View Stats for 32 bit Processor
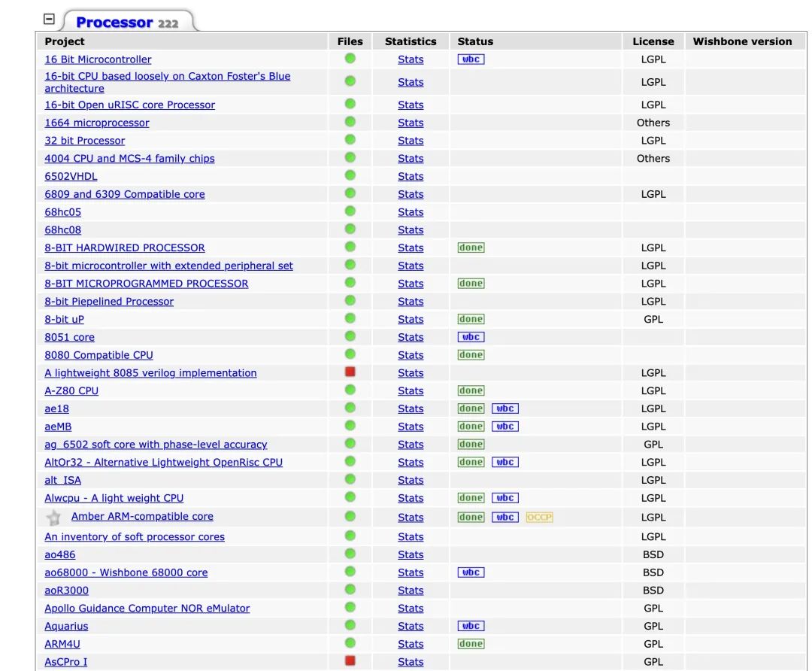 [x=411, y=141]
